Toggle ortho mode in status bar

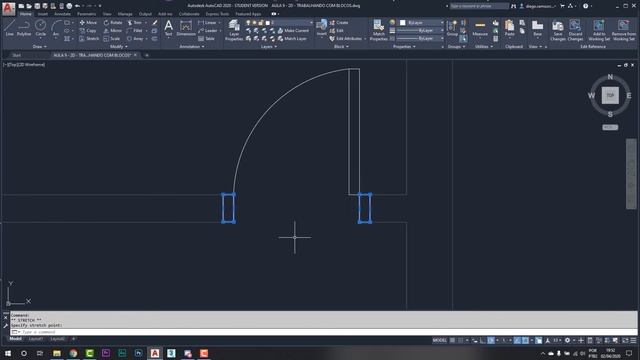click(x=482, y=340)
